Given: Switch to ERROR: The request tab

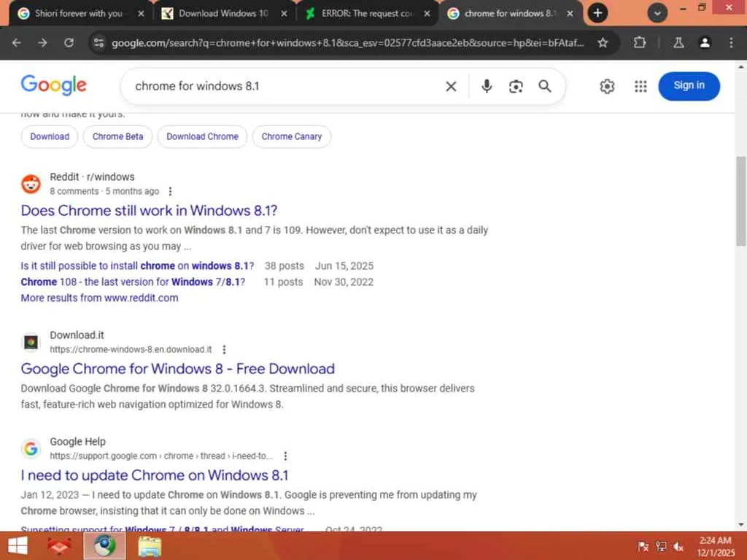Looking at the screenshot, I should point(366,13).
